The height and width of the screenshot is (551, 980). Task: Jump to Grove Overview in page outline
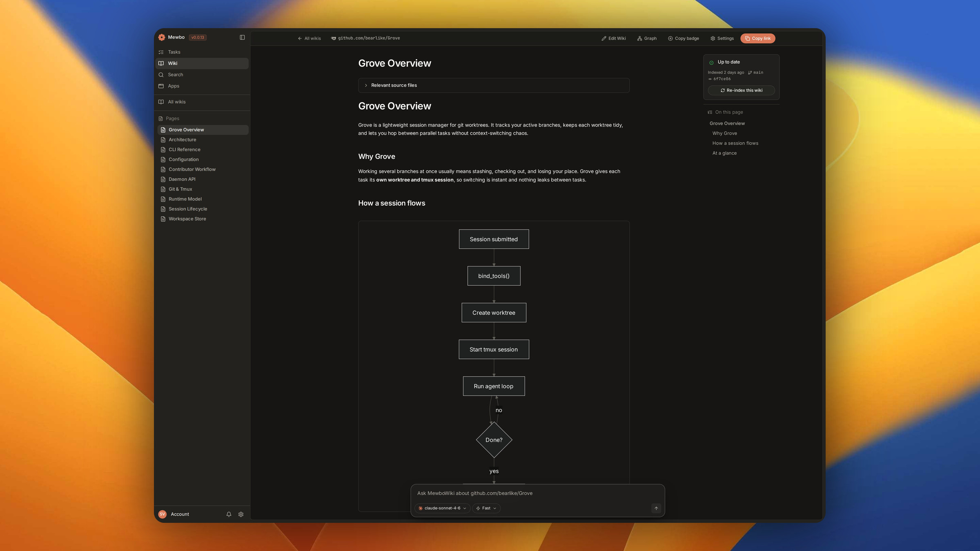727,123
